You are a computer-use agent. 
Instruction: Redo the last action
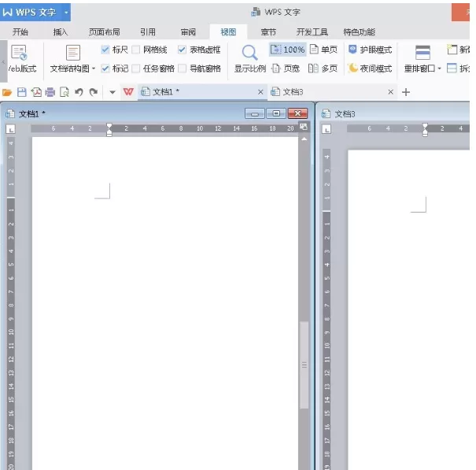coord(93,92)
